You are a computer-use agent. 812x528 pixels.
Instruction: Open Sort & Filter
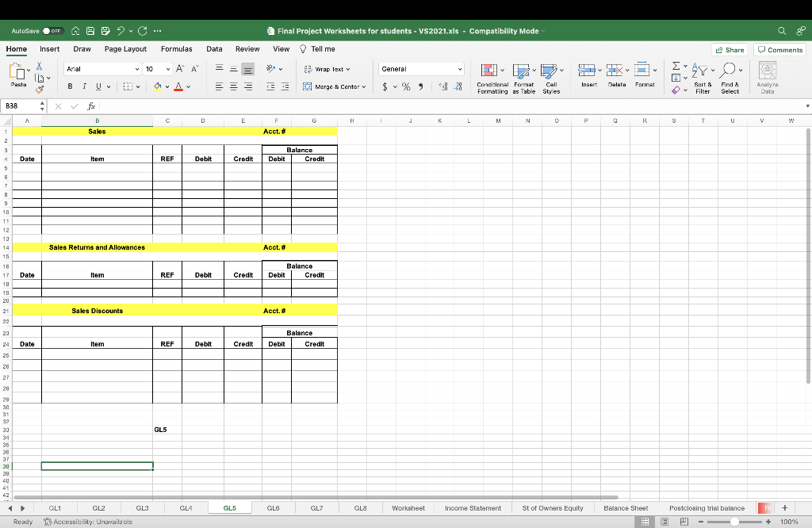(703, 78)
